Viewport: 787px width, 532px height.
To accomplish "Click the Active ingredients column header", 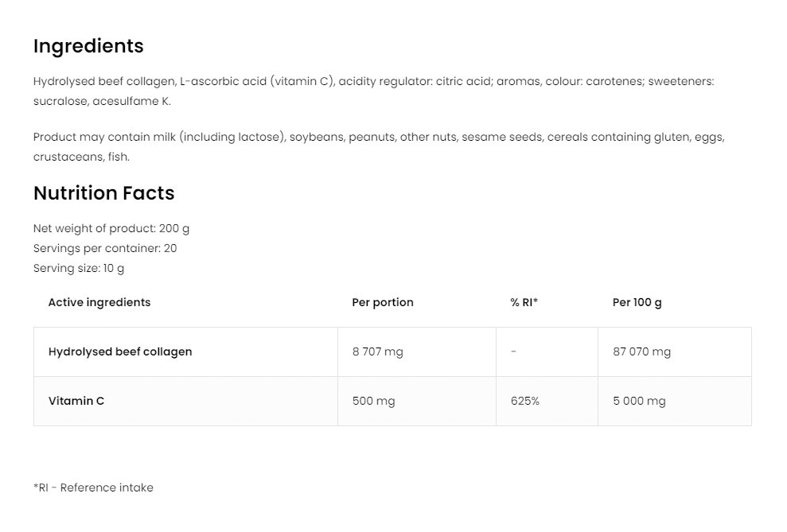I will [x=99, y=302].
